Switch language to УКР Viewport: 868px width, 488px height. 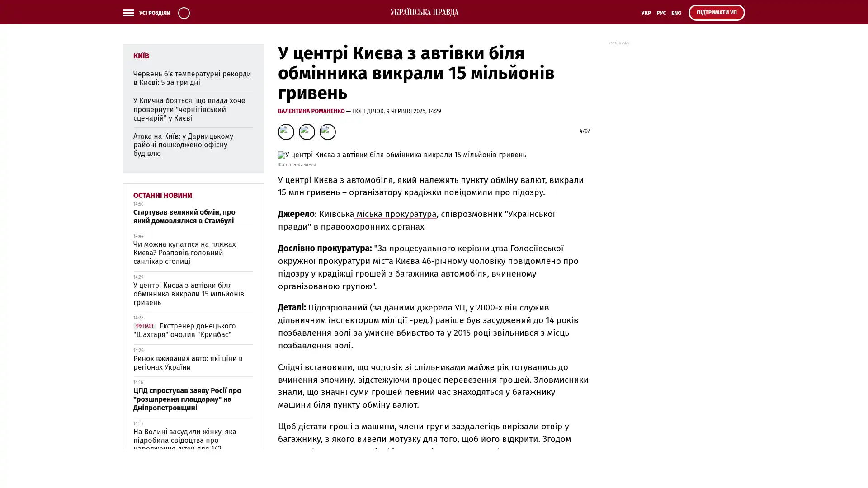click(646, 13)
